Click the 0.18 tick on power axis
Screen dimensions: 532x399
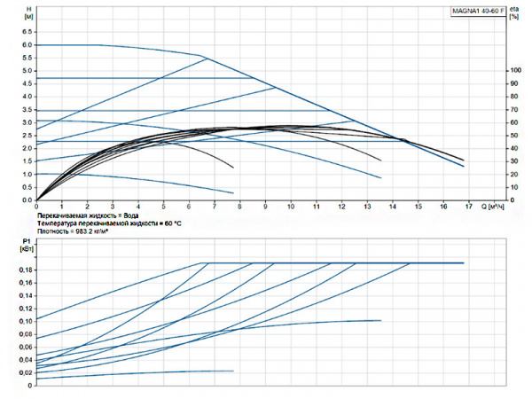pyautogui.click(x=26, y=269)
